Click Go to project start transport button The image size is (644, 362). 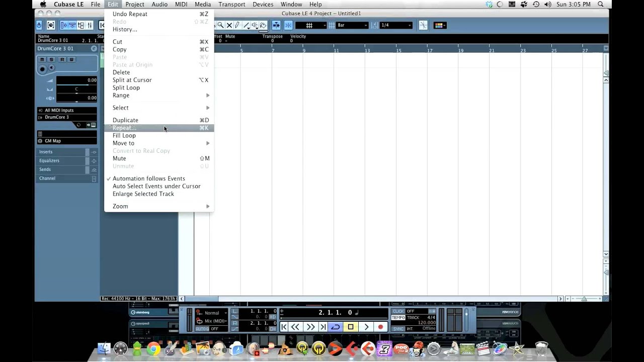[x=284, y=327]
